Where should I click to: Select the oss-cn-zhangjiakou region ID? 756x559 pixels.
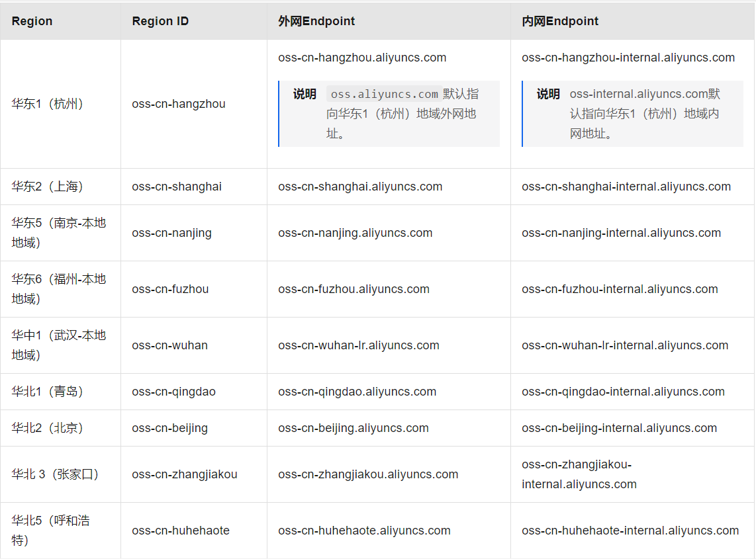[185, 474]
